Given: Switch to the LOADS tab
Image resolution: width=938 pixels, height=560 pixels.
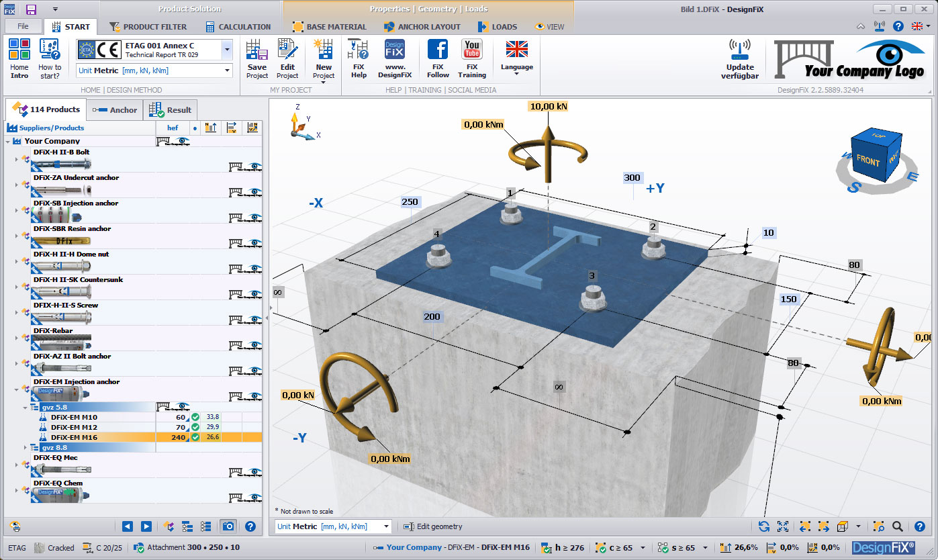Looking at the screenshot, I should tap(497, 27).
